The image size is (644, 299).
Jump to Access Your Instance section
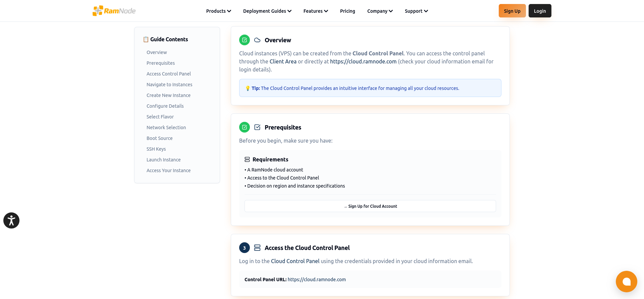point(168,170)
